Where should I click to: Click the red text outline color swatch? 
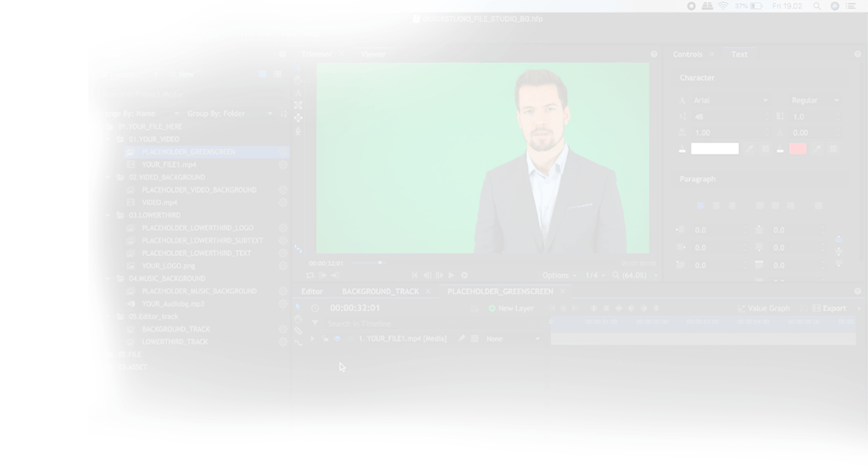pos(798,149)
